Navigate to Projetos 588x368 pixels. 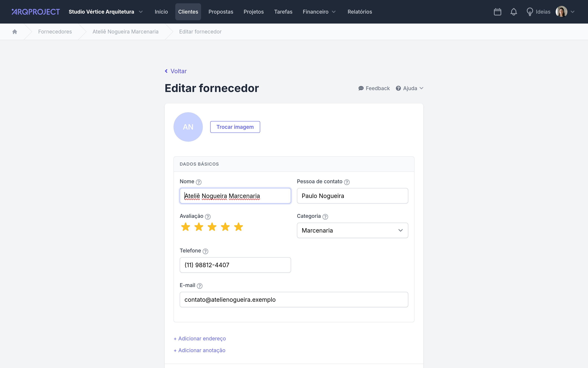click(x=254, y=12)
